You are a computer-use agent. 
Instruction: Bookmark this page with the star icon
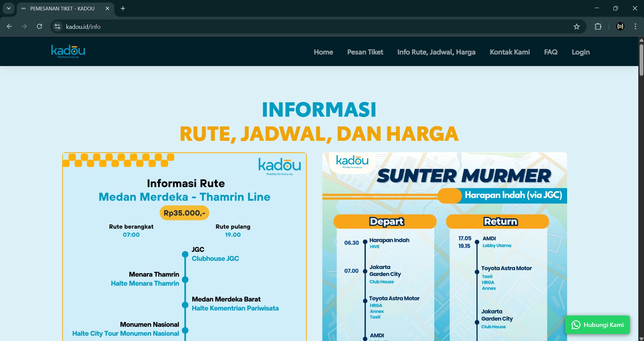[577, 27]
